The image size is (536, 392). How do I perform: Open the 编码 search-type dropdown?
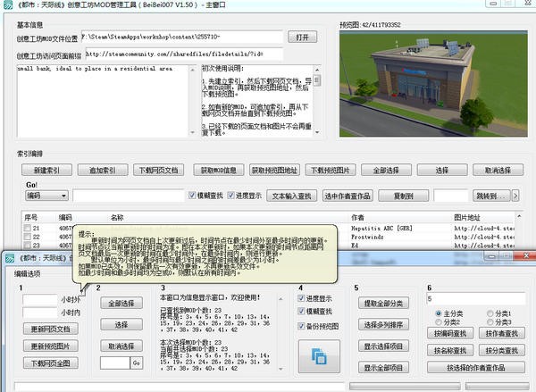coord(46,196)
